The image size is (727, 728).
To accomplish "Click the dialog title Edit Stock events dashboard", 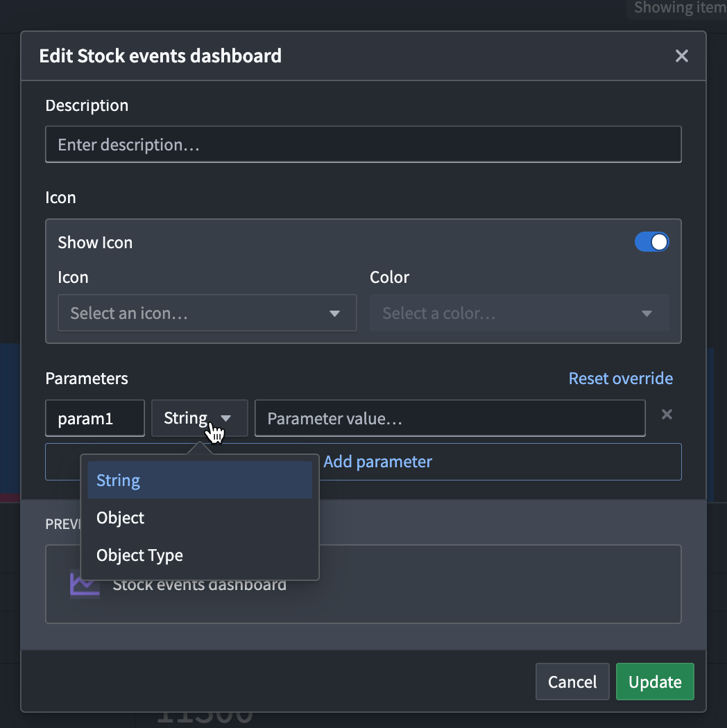I will pos(160,56).
